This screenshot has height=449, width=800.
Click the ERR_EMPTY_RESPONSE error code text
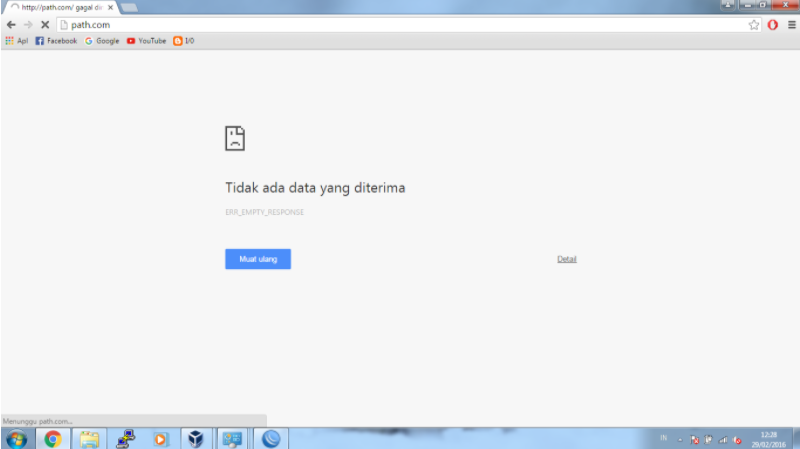264,212
